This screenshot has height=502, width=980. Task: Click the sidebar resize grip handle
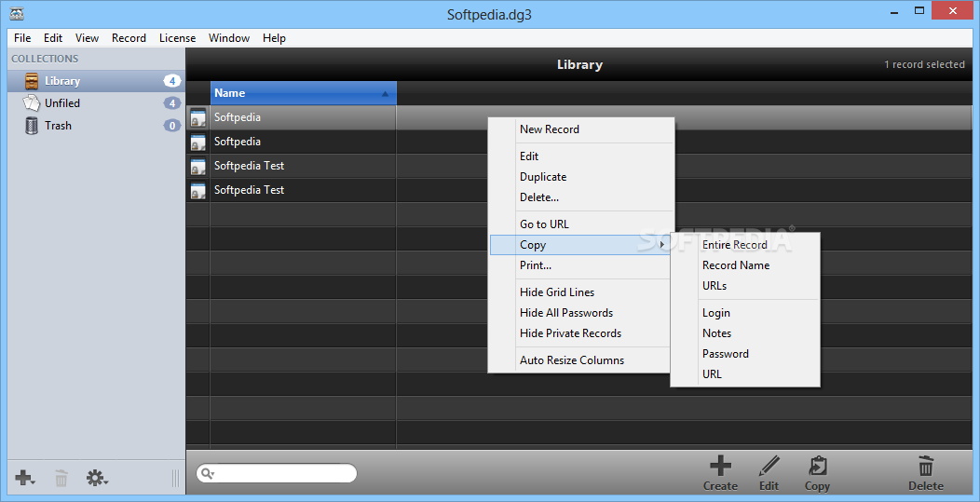pyautogui.click(x=176, y=478)
